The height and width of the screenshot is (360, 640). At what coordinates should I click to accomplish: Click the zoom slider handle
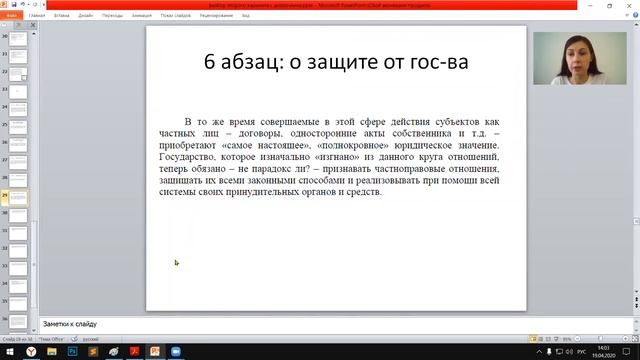coord(600,339)
